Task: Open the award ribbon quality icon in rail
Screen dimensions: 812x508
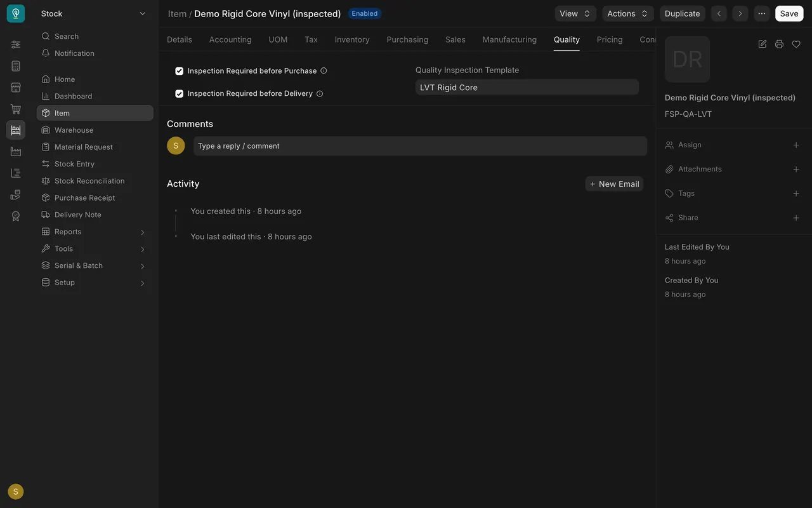Action: (x=16, y=217)
